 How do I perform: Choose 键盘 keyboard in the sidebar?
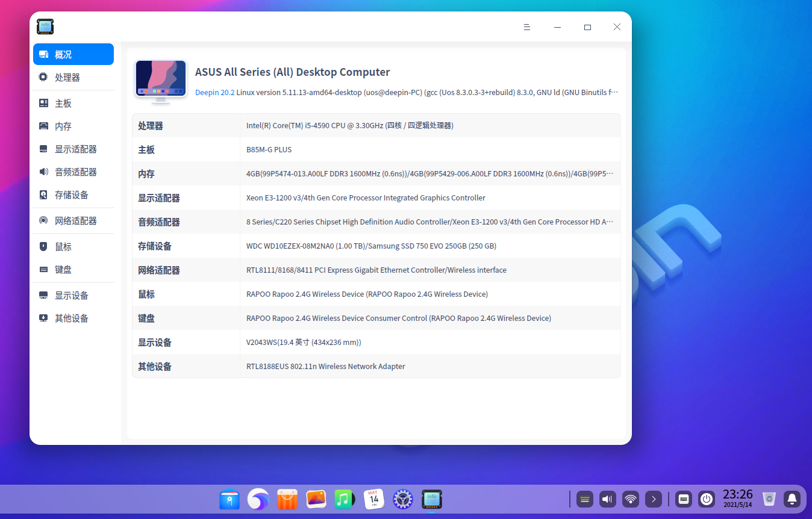click(73, 270)
